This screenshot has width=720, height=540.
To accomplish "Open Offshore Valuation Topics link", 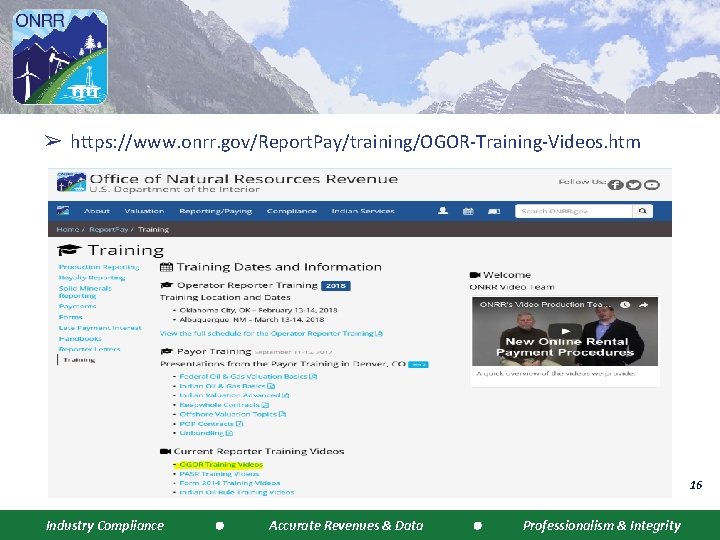I will coord(232,414).
